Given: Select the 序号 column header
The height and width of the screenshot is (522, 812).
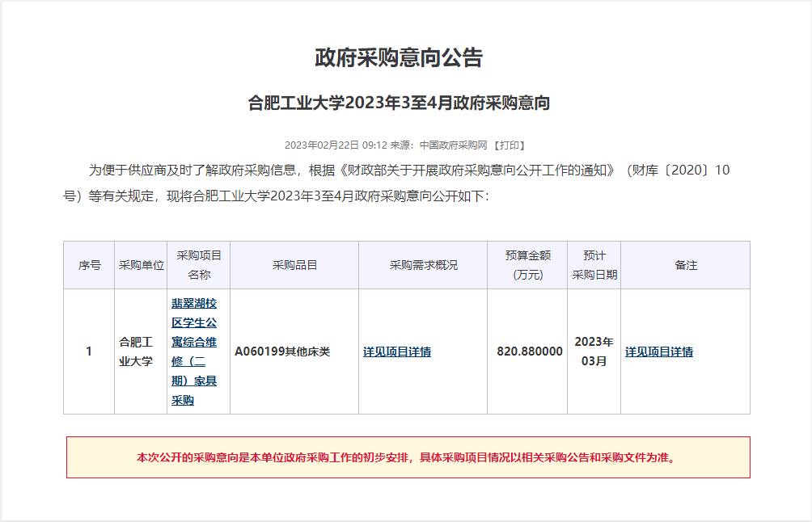Looking at the screenshot, I should (89, 265).
